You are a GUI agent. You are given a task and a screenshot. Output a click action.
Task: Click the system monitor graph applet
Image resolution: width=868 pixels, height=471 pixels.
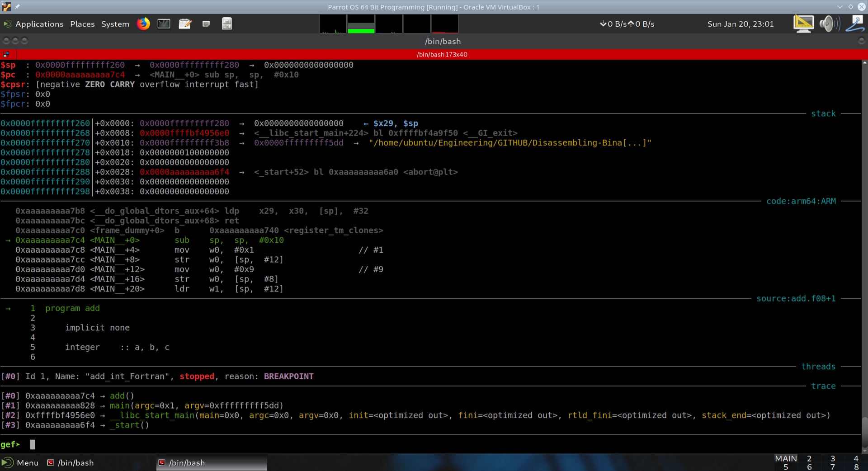tap(389, 24)
